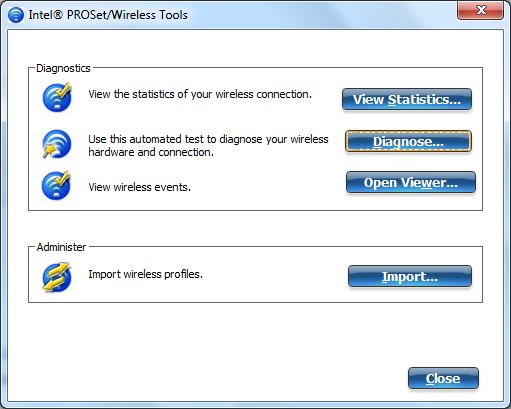Run the Diagnose automated test
This screenshot has height=409, width=511.
tap(408, 141)
